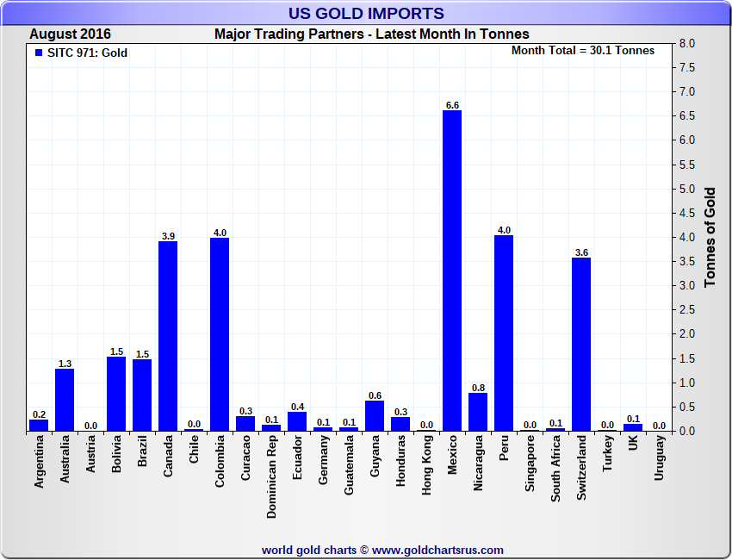
Task: Click the Uruguay axis label
Action: [659, 457]
